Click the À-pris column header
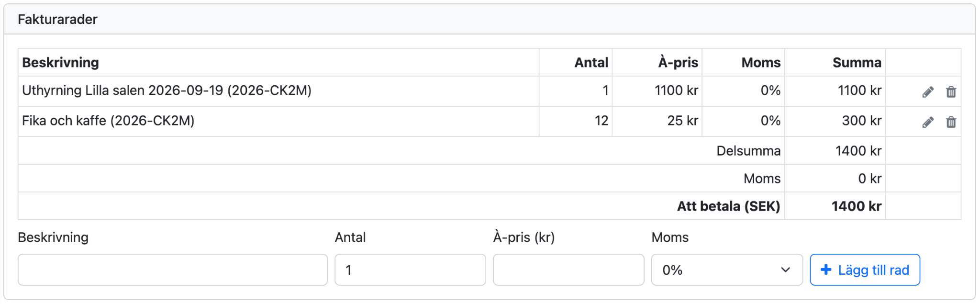Screen dimensions: 980x304 coord(678,62)
